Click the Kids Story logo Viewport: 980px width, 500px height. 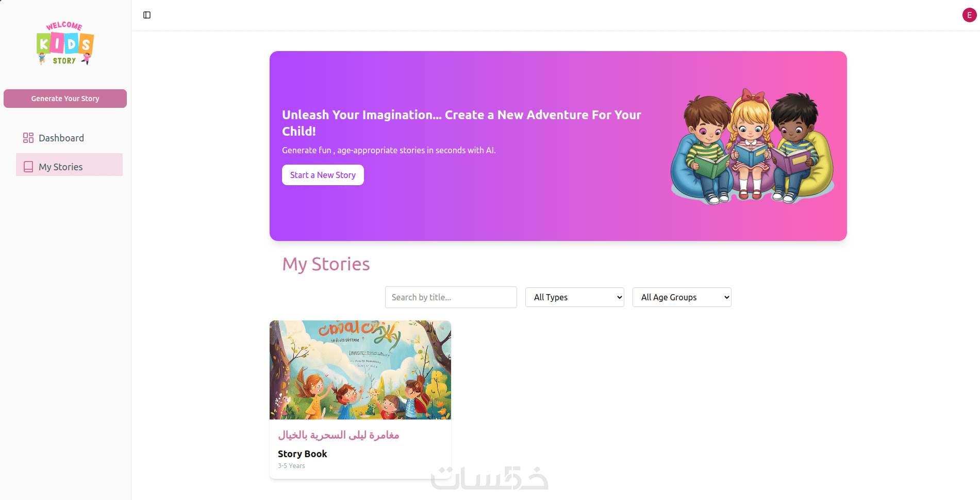click(x=65, y=43)
